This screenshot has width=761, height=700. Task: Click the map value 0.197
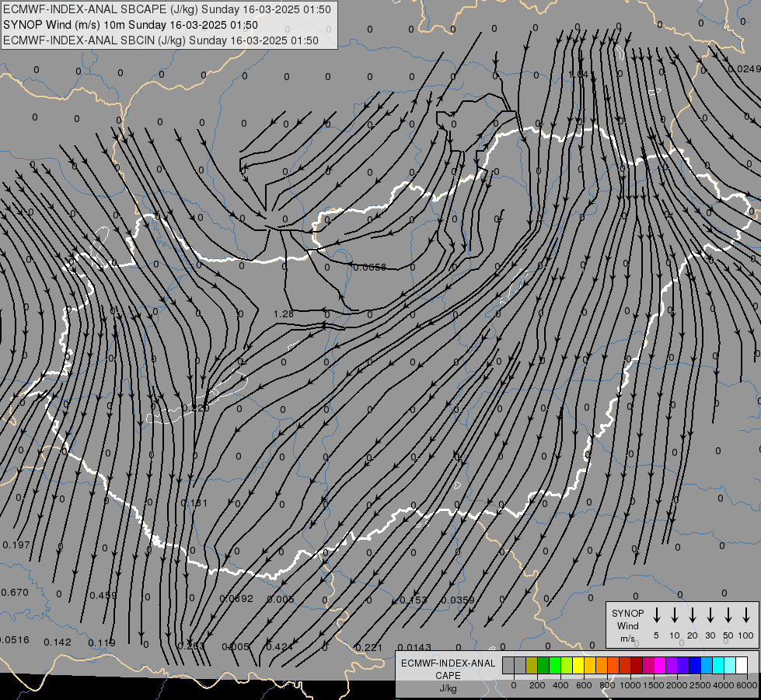point(16,545)
